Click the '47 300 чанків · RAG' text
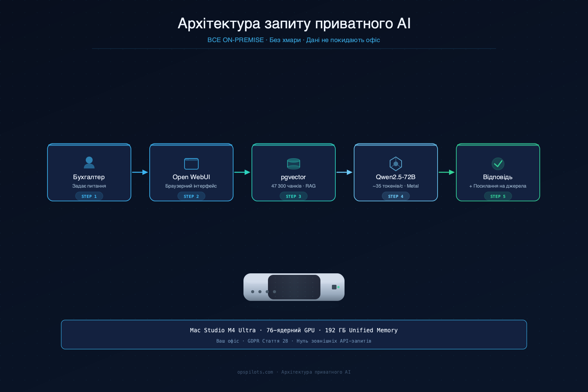 point(294,186)
